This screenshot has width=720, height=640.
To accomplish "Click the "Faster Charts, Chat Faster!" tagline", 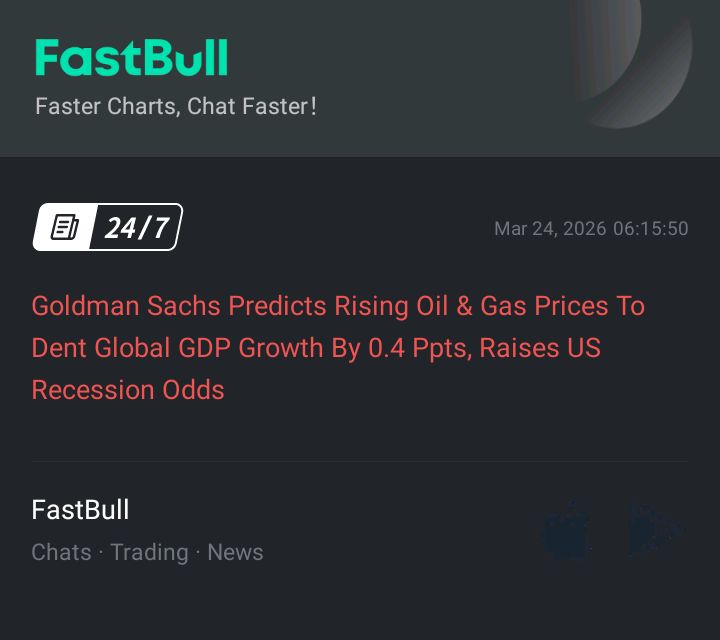I will coord(176,105).
